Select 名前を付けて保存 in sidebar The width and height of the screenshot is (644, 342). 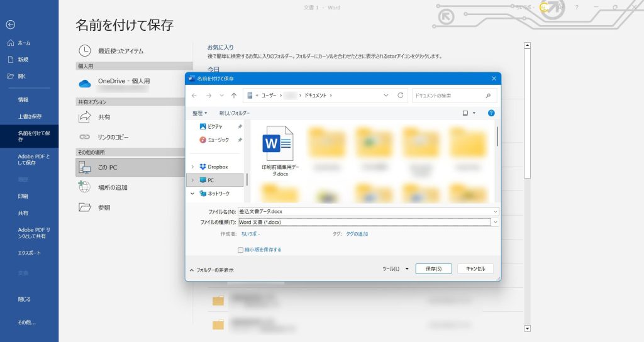tap(29, 136)
